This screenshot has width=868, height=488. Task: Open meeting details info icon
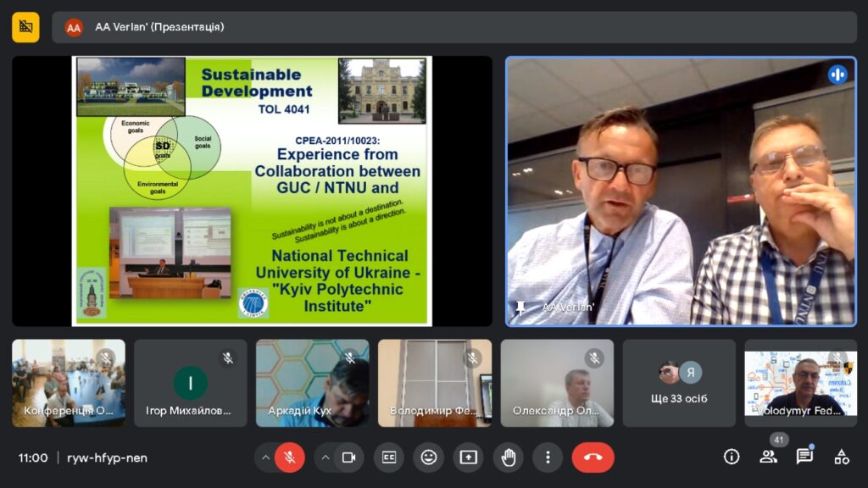[x=732, y=457]
